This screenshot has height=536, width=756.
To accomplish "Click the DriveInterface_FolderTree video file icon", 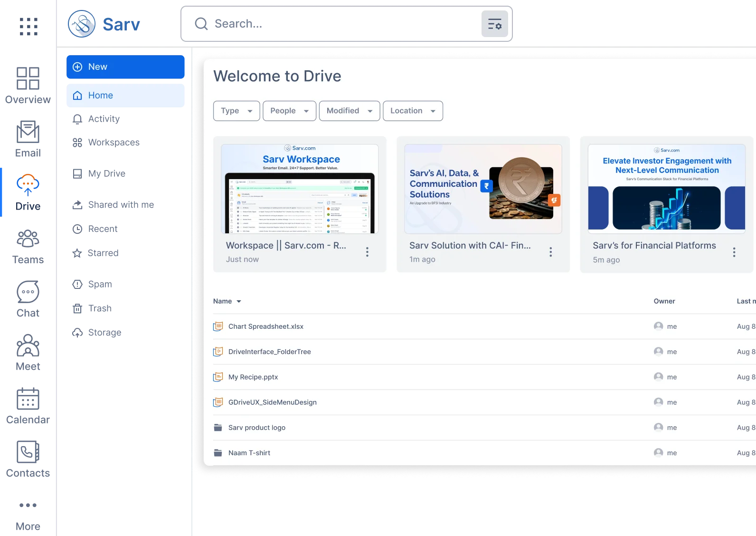I will click(218, 352).
